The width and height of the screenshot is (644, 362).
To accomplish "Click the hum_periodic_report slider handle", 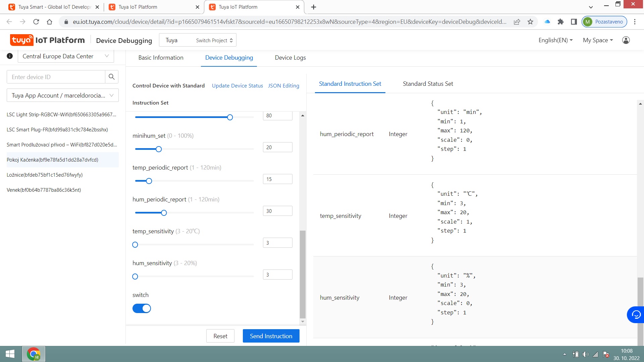I will pyautogui.click(x=164, y=213).
